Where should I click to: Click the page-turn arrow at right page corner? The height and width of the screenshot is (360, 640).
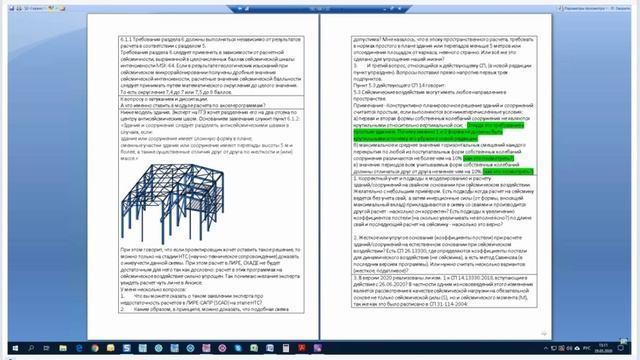[x=544, y=333]
